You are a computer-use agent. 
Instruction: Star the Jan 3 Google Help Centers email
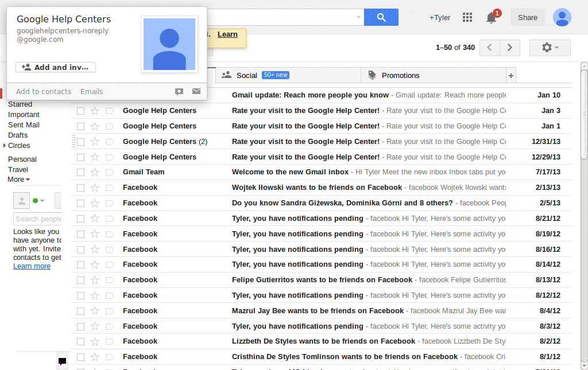coord(95,111)
